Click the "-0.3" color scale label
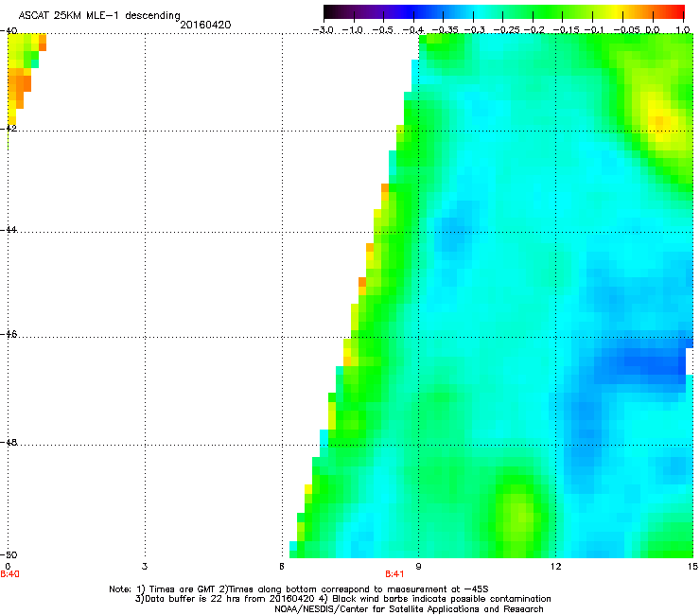 click(x=474, y=30)
